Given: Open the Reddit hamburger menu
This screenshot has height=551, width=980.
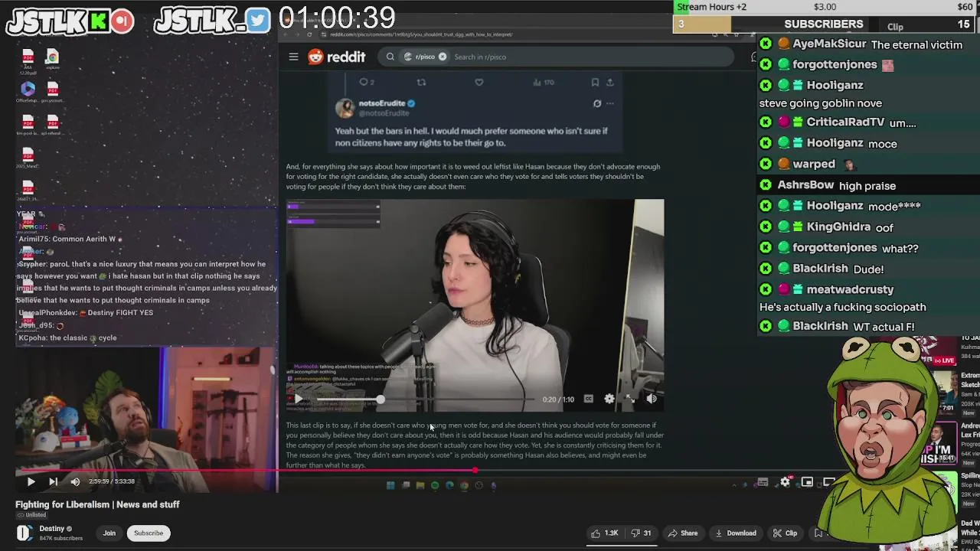Looking at the screenshot, I should [x=293, y=57].
